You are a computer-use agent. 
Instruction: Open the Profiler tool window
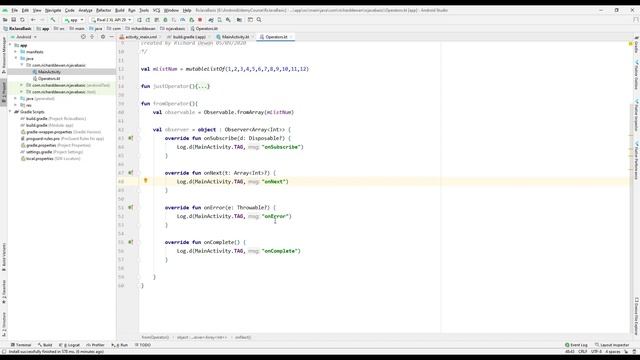click(95, 345)
